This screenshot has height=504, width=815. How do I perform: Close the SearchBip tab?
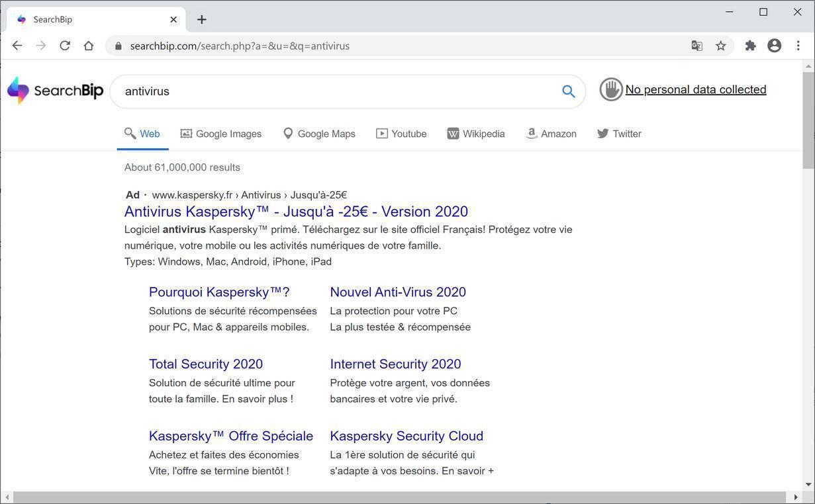[x=173, y=19]
